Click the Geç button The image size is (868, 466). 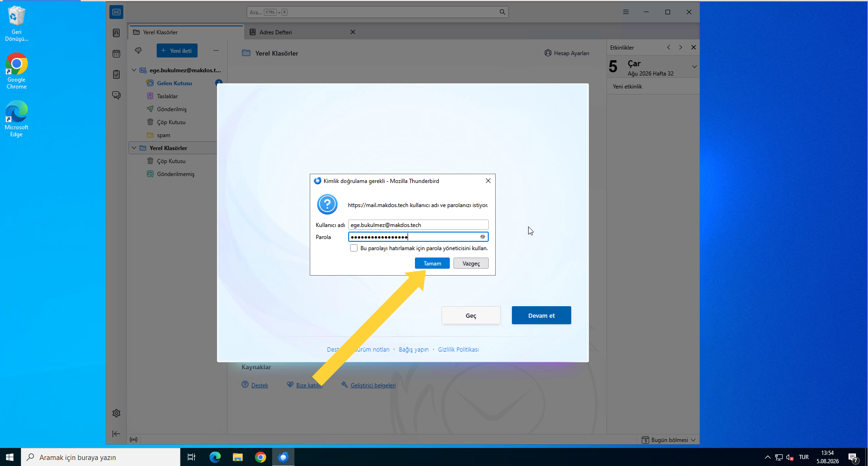pyautogui.click(x=471, y=315)
